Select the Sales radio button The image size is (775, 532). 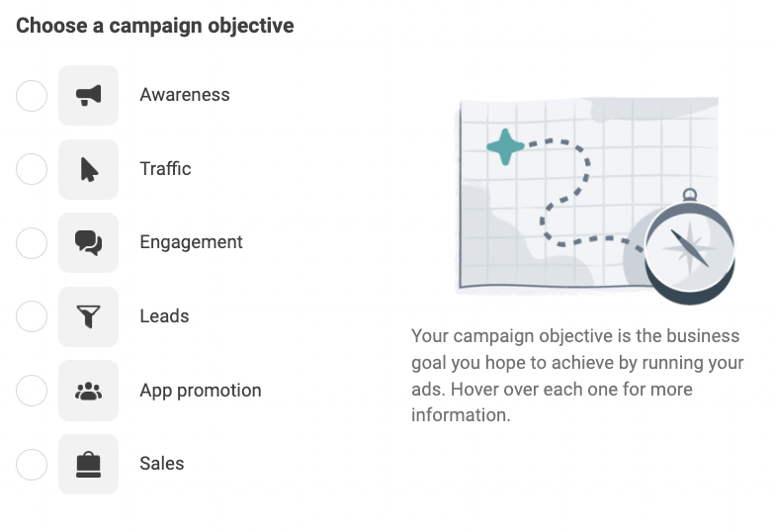(x=32, y=464)
